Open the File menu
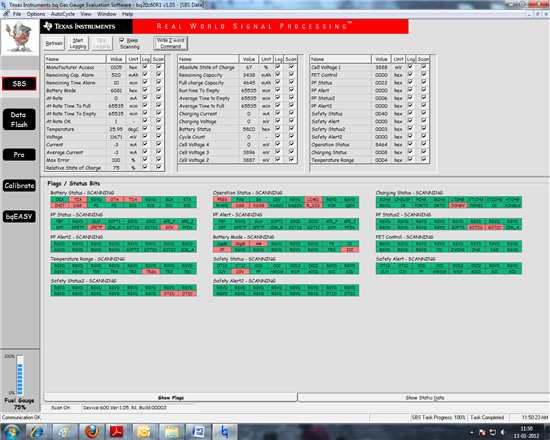The width and height of the screenshot is (550, 440). (x=16, y=14)
